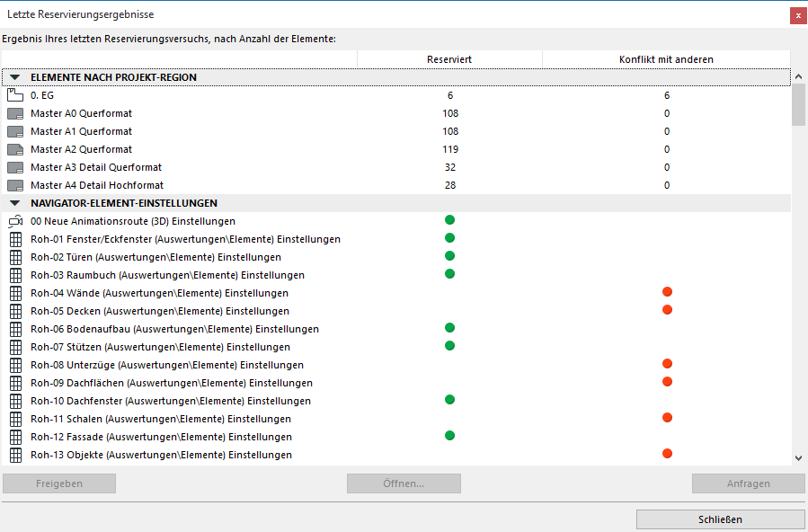Click the layout icon of Master A2 Querformat
Image resolution: width=808 pixels, height=532 pixels.
coord(15,149)
